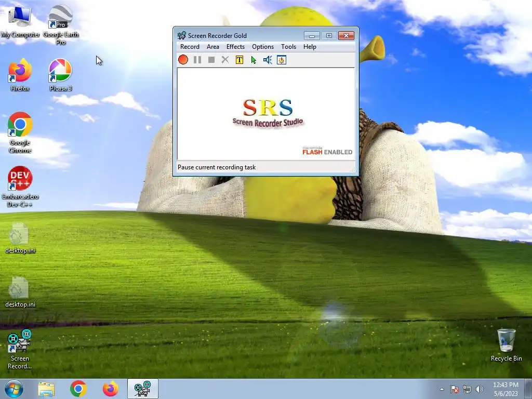This screenshot has width=532, height=399.
Task: Open the Options menu
Action: tap(262, 47)
